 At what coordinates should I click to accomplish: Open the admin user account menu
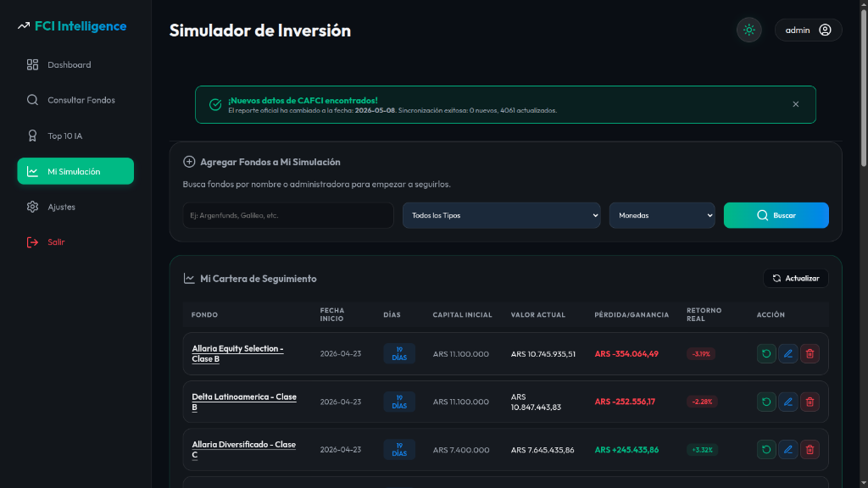808,30
